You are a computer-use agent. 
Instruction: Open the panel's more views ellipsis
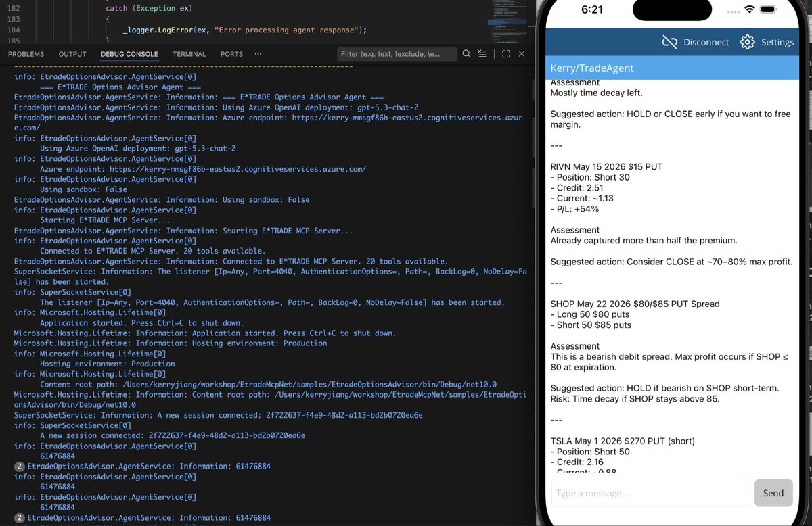(258, 54)
